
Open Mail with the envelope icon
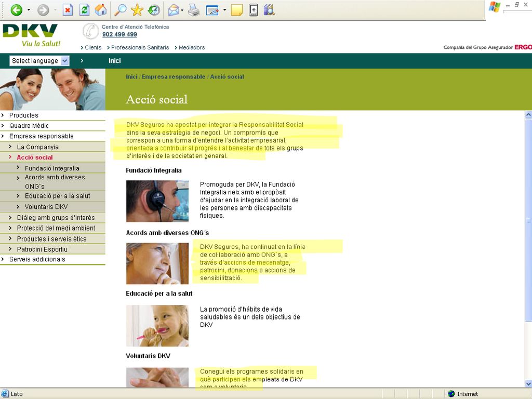(x=174, y=10)
